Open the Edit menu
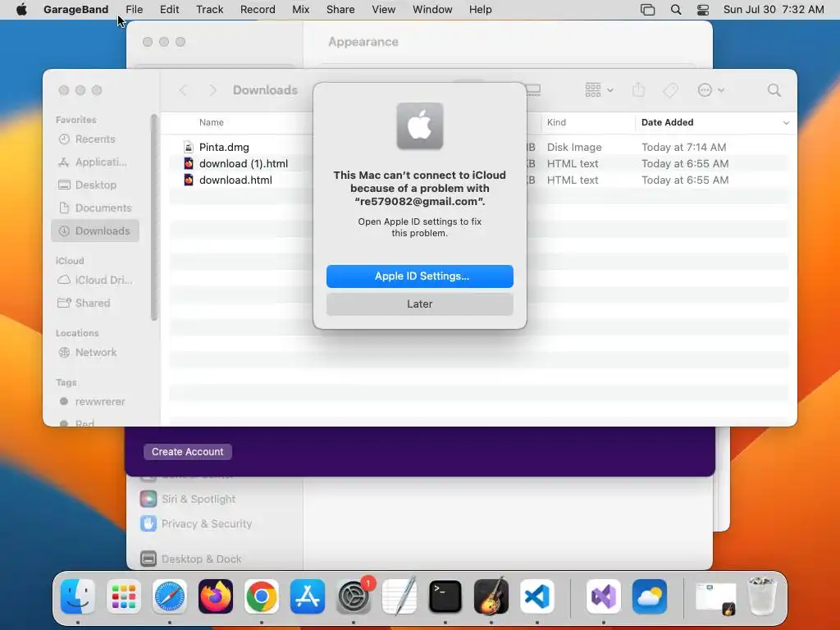Image resolution: width=840 pixels, height=630 pixels. point(169,9)
